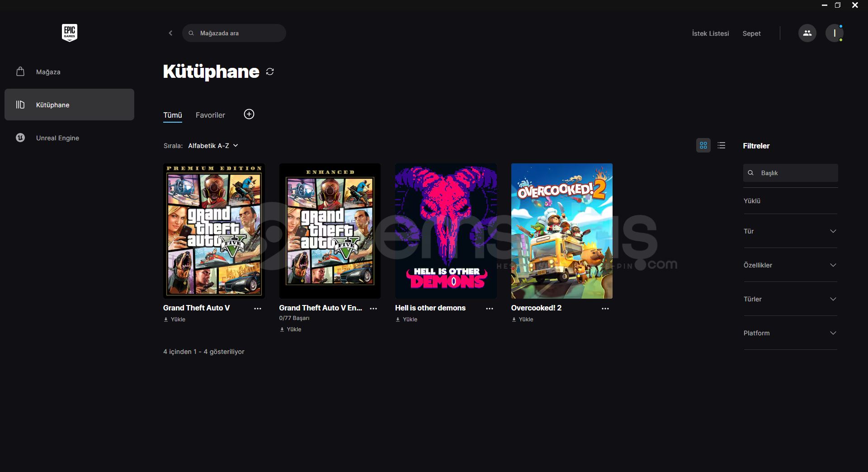Click the Overcooked! 2 title
The image size is (868, 472).
(x=536, y=308)
